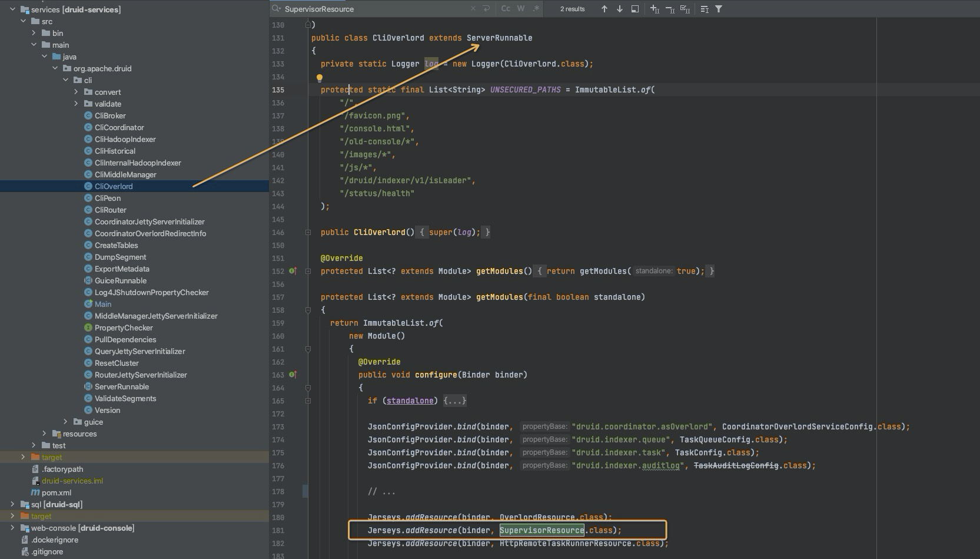This screenshot has height=559, width=980.
Task: Add selection for next occurrence
Action: [655, 9]
